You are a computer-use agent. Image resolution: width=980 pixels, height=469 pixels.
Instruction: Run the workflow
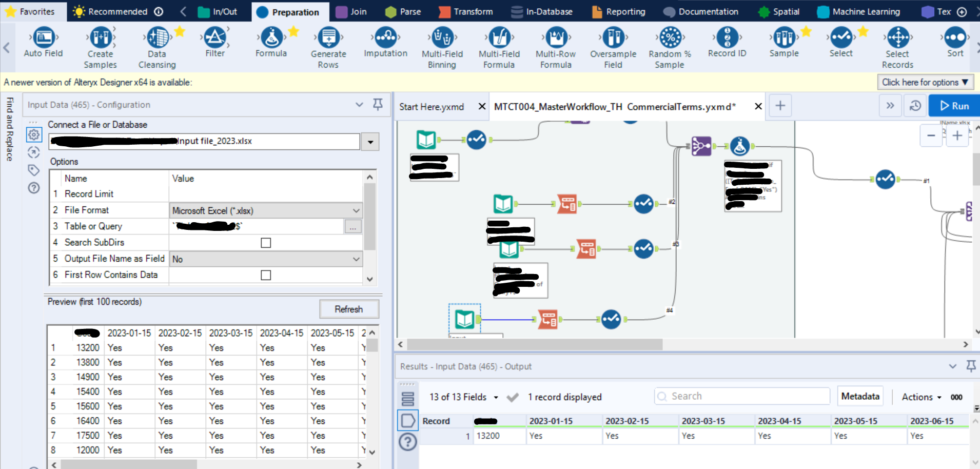953,105
